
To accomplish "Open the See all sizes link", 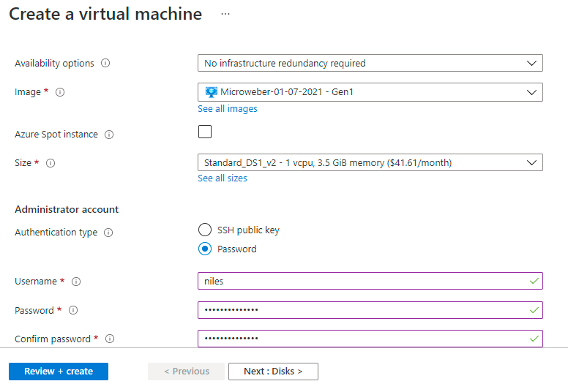I will tap(223, 178).
